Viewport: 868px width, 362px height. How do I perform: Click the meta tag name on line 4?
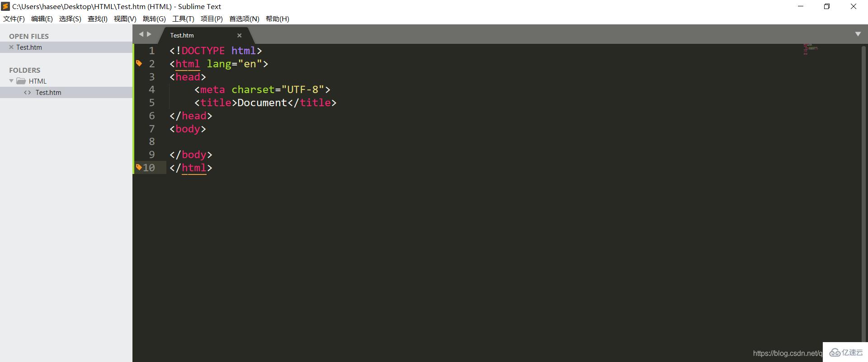coord(212,89)
